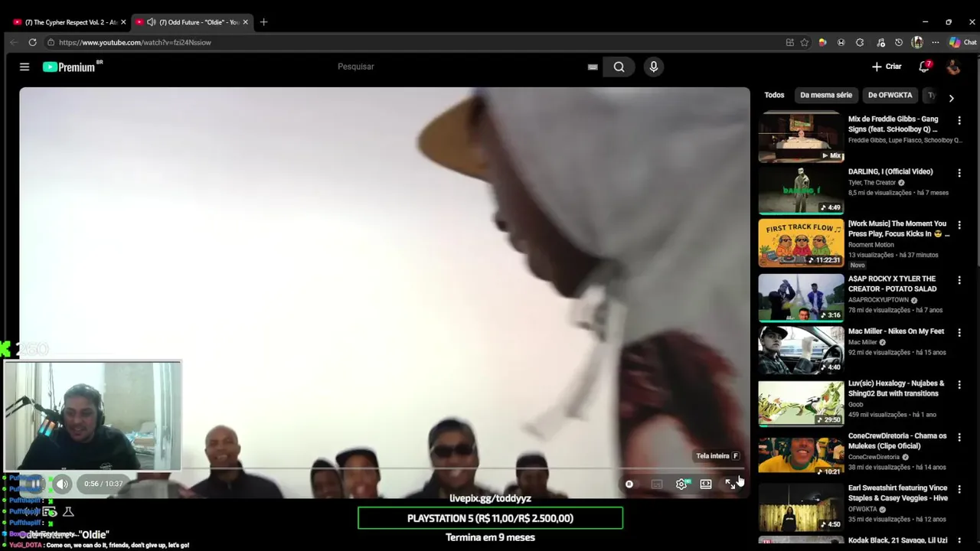This screenshot has width=980, height=551.
Task: Open the Edge profile picture
Action: tap(917, 42)
